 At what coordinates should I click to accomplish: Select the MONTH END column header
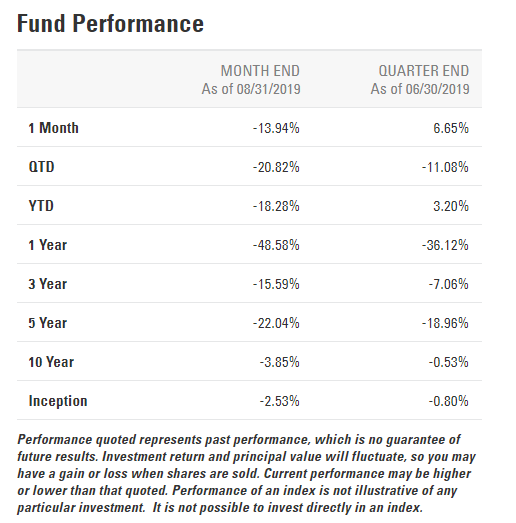pyautogui.click(x=260, y=71)
